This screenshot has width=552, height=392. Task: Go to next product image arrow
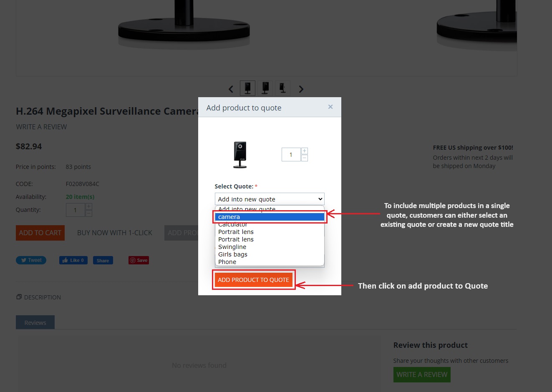(301, 89)
